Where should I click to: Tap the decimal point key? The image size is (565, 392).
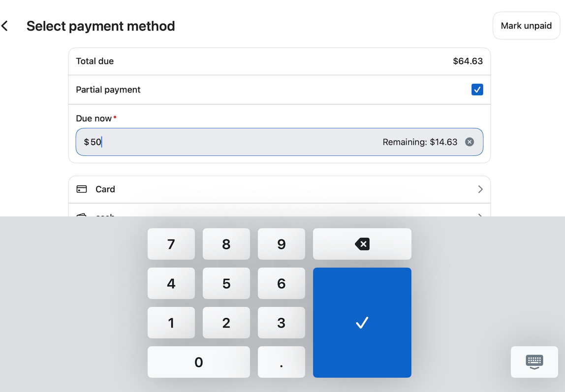coord(282,362)
